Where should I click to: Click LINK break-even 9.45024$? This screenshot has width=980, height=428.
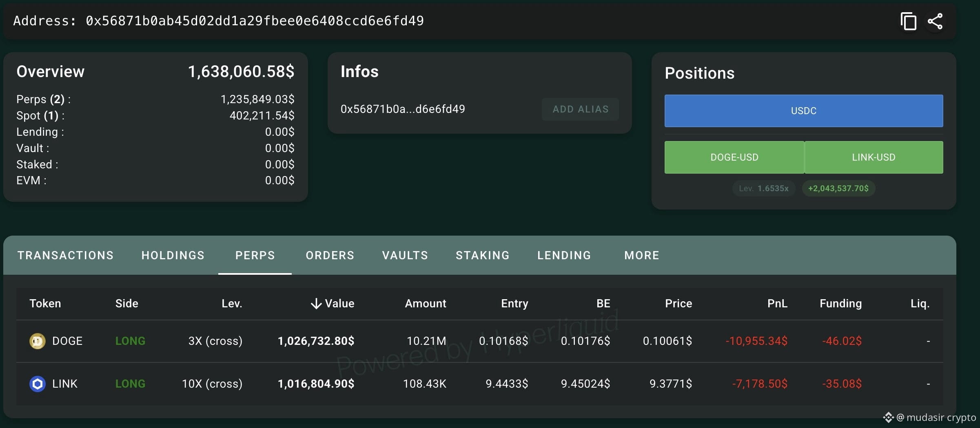pyautogui.click(x=585, y=384)
